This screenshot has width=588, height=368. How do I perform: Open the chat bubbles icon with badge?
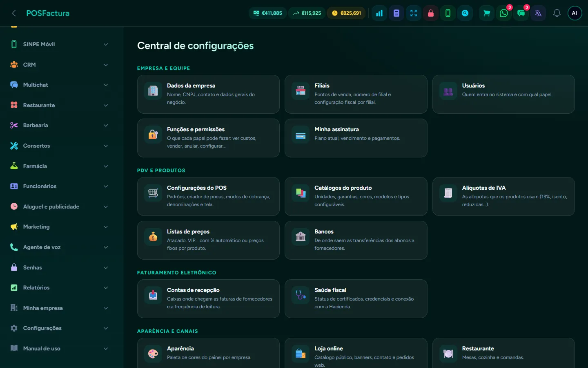521,13
